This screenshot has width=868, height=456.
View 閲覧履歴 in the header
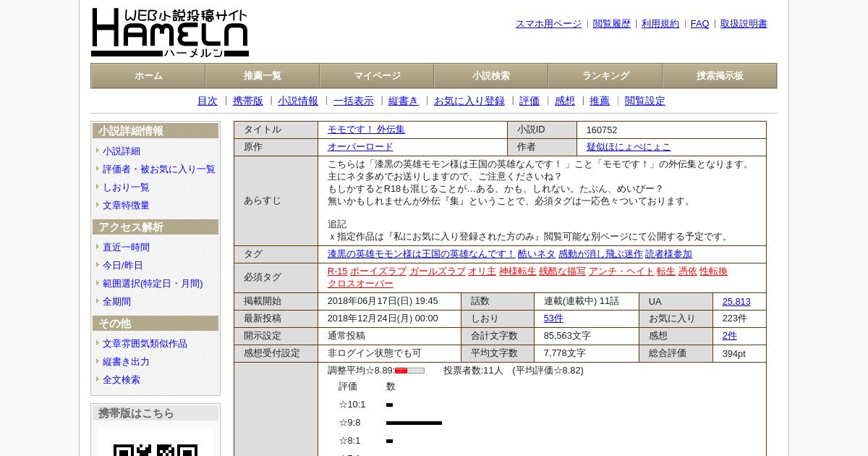612,24
